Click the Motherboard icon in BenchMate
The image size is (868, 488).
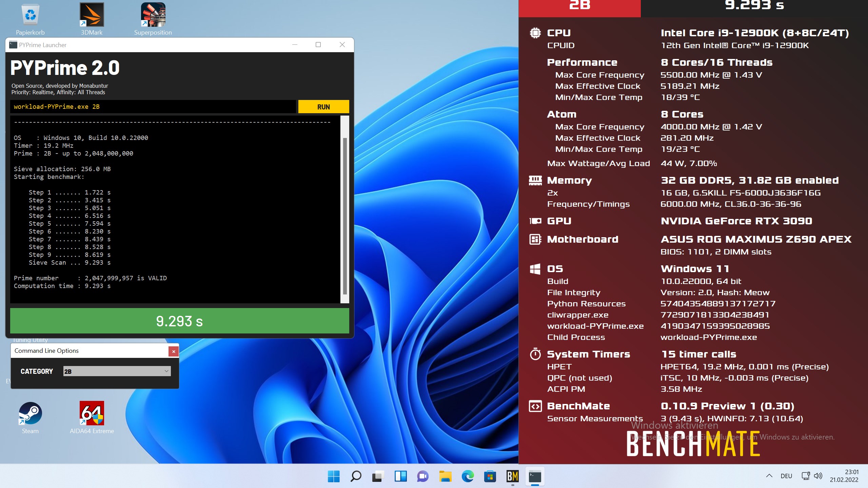(x=535, y=239)
